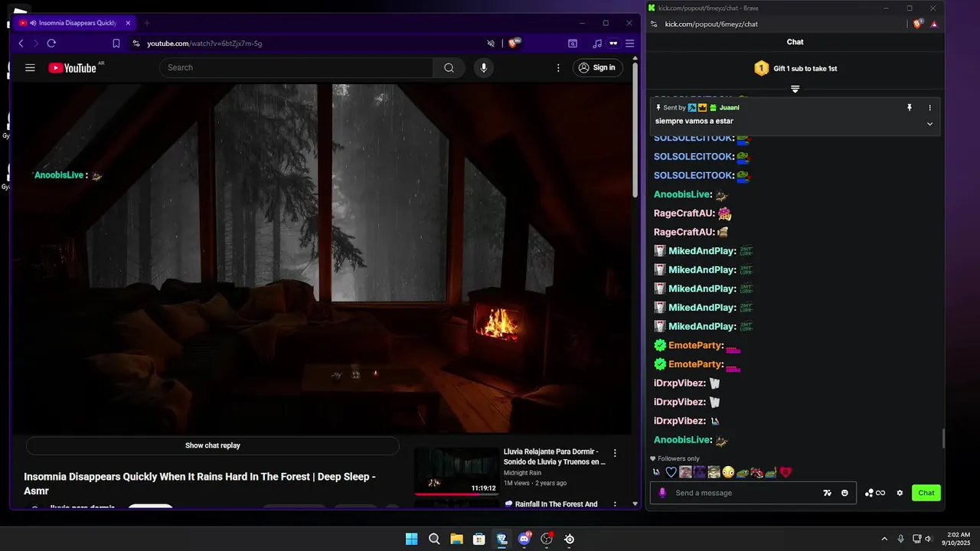Open Kick chat settings gear
The image size is (980, 551).
pos(900,493)
